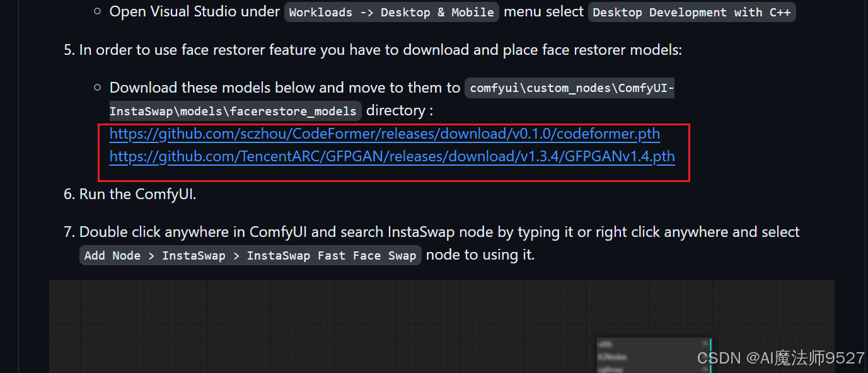Click 'Download these models below' sentence

pyautogui.click(x=285, y=87)
